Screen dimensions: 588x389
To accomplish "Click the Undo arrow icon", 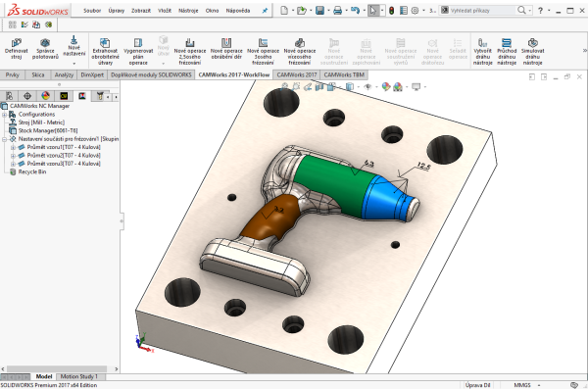I will coord(355,11).
